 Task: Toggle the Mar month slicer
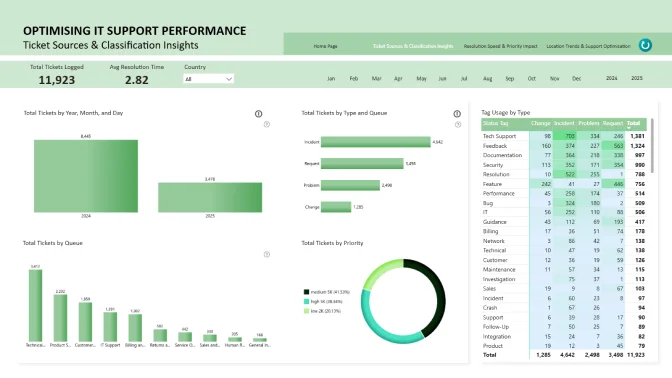(376, 79)
